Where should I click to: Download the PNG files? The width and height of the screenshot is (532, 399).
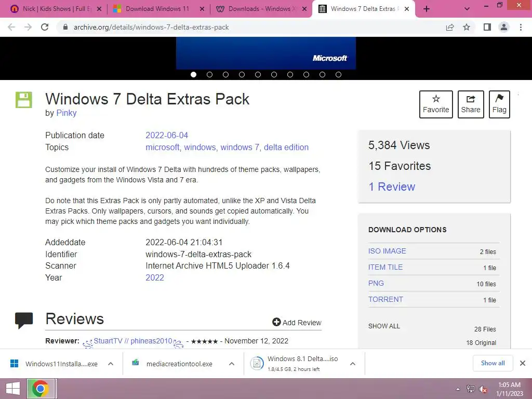pos(376,283)
